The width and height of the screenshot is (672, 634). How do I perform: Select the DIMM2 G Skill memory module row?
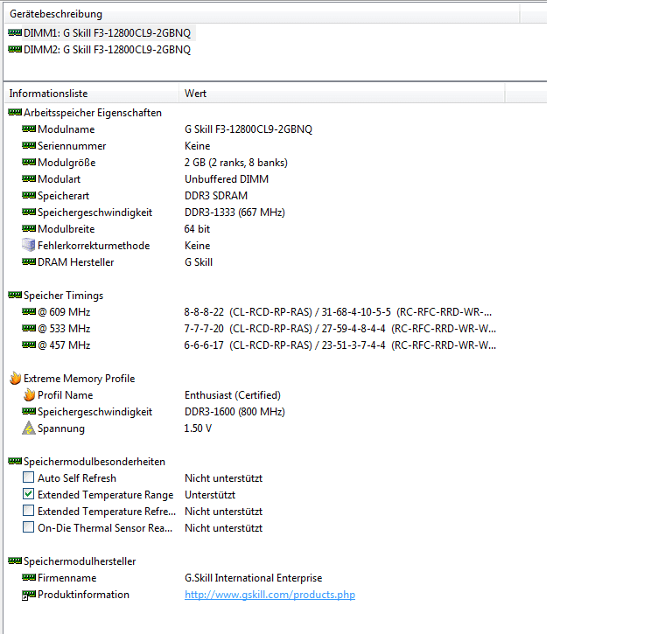tap(101, 50)
